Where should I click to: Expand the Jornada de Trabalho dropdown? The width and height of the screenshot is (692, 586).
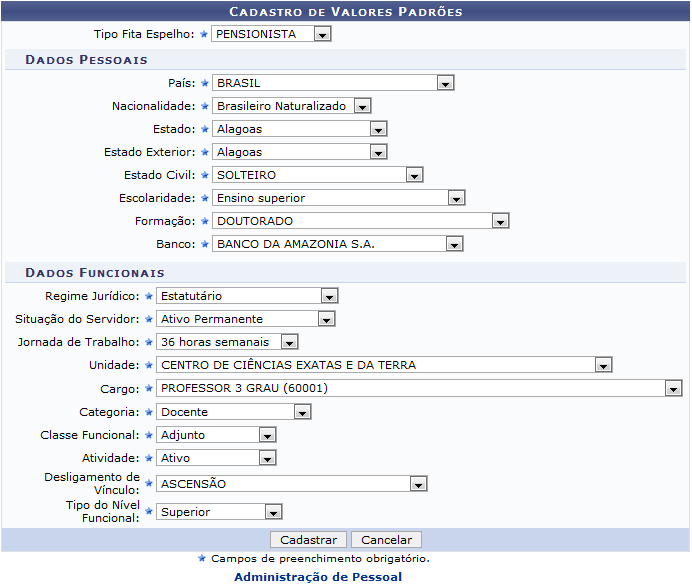(x=227, y=342)
